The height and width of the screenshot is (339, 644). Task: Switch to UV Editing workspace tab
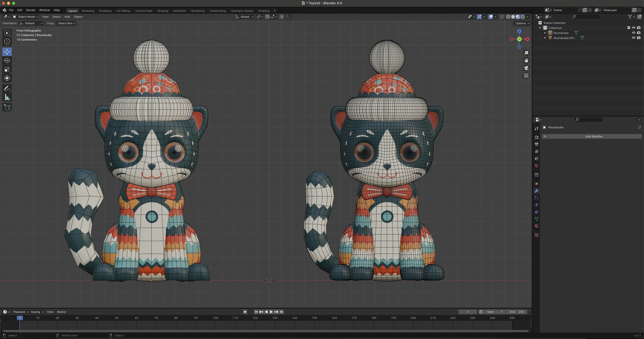coord(123,11)
